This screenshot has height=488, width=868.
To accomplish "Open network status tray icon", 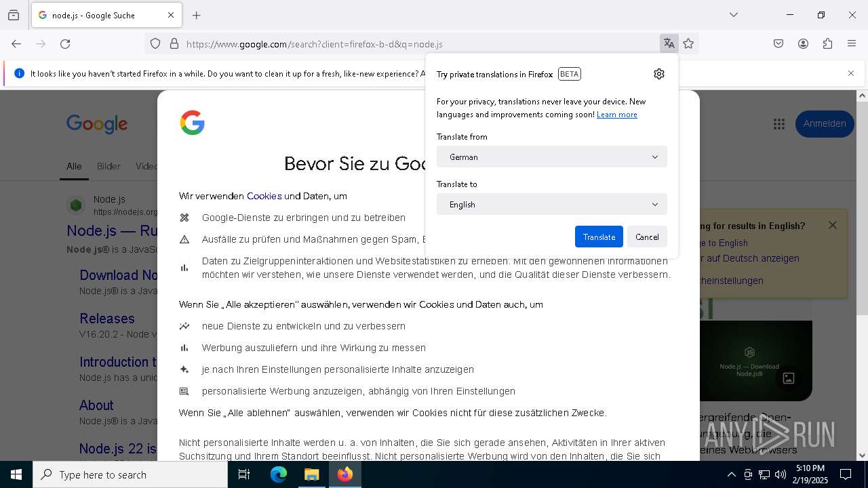I will (x=764, y=474).
